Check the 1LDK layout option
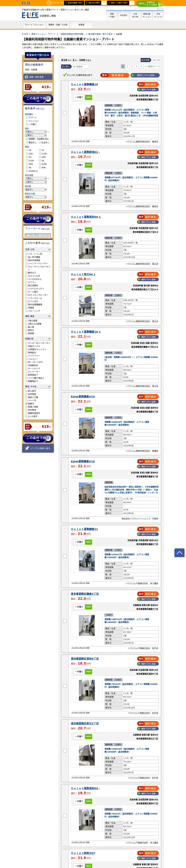Screen dimensions: 186x868 point(40,153)
